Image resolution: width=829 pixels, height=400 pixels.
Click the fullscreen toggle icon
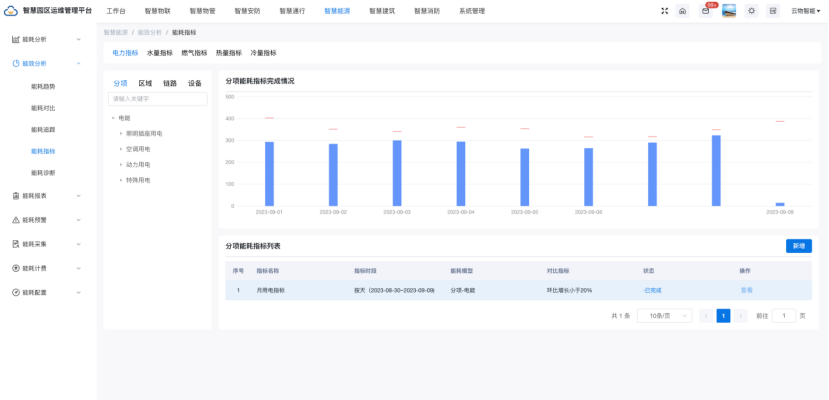click(x=665, y=11)
